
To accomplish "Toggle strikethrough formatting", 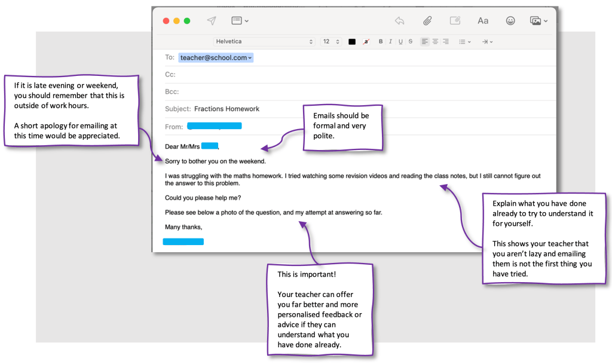I will pos(410,42).
